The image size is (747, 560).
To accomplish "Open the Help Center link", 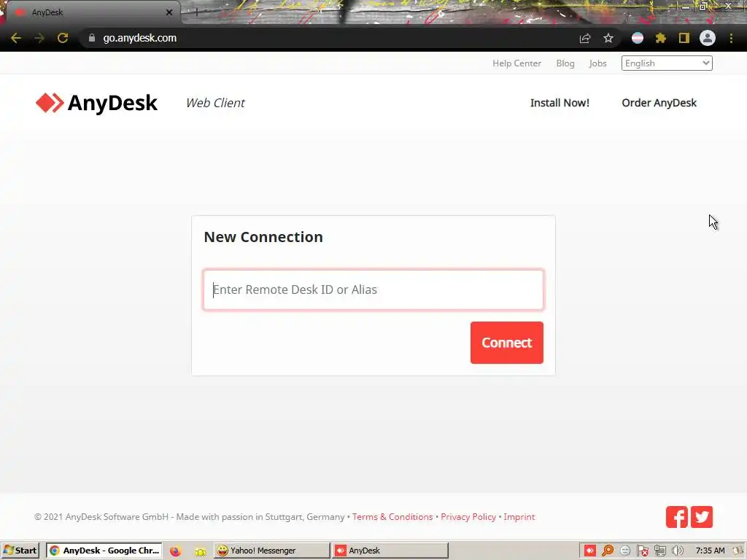I will coord(517,63).
